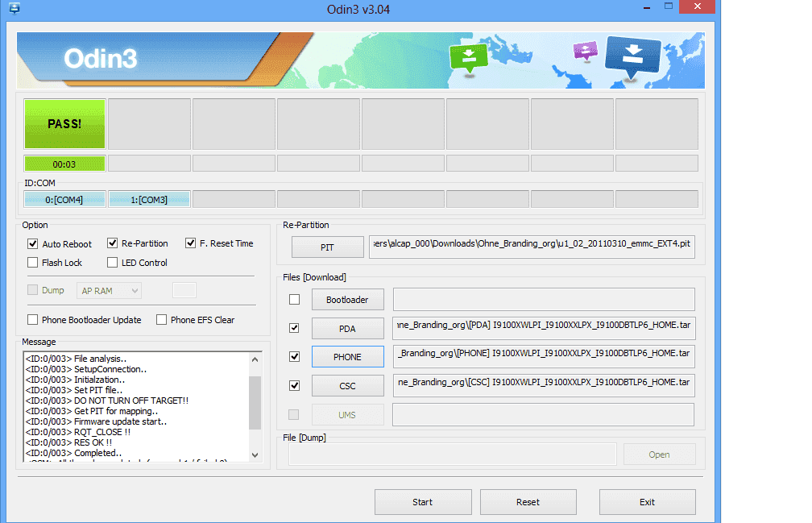Select the 0:[COM4] port slot
Screen dimensions: 812x523
click(x=64, y=199)
